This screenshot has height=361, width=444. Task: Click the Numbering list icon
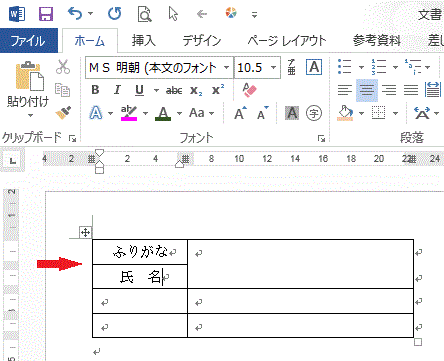pos(379,67)
